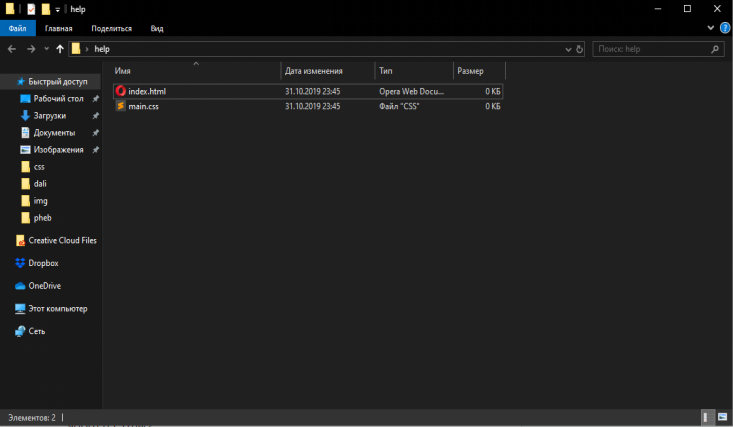Open Сеть in the navigation pane

[36, 331]
